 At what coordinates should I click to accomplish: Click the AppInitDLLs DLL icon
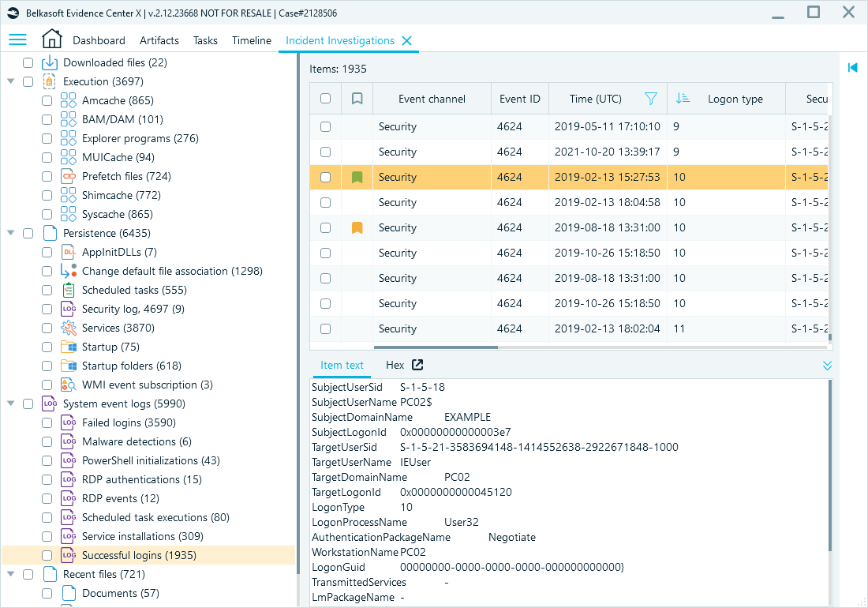(69, 252)
